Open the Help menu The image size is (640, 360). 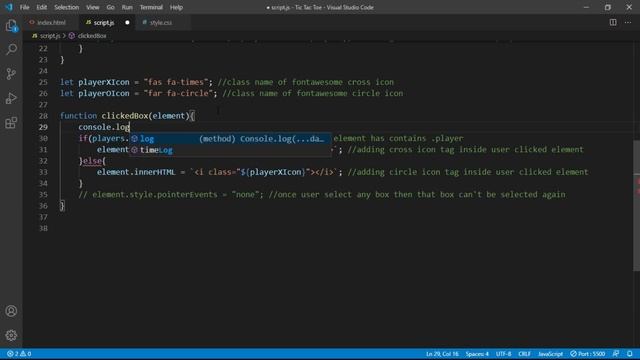(176, 7)
